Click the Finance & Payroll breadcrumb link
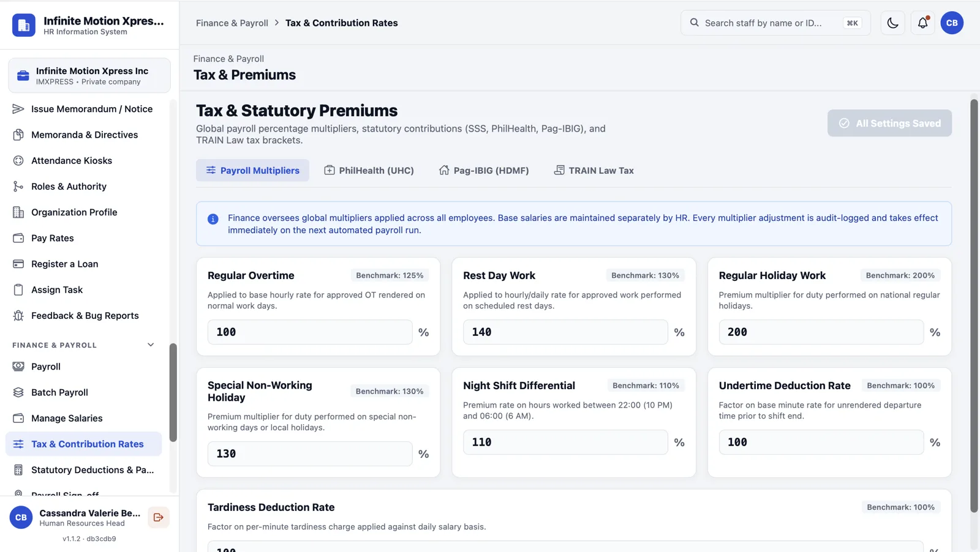The width and height of the screenshot is (980, 552). (x=232, y=23)
